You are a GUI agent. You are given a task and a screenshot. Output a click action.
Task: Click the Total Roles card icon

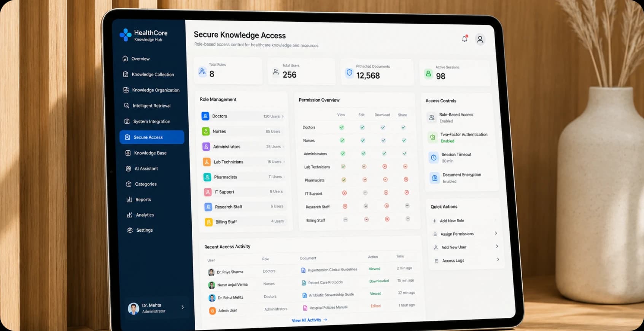(202, 71)
